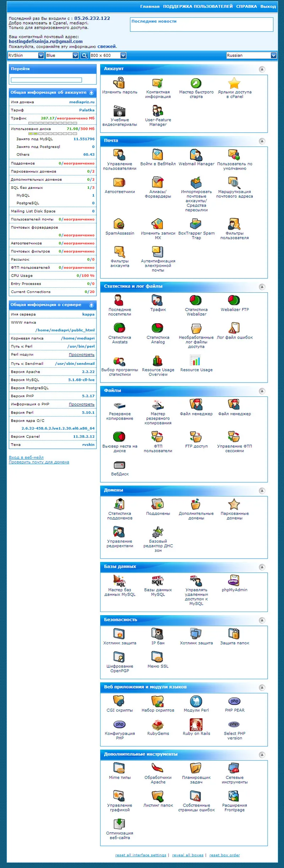This screenshot has height=868, width=284.
Task: Open Учебные видеоматериалы clapperboard icon
Action: [x=120, y=111]
